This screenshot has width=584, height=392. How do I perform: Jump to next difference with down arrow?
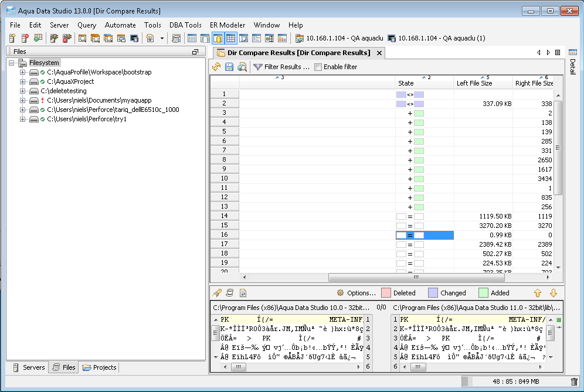pyautogui.click(x=554, y=293)
